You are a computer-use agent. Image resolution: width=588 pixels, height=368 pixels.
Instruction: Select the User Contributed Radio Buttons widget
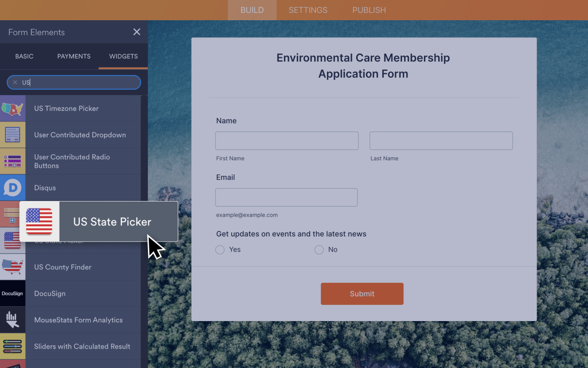point(72,161)
